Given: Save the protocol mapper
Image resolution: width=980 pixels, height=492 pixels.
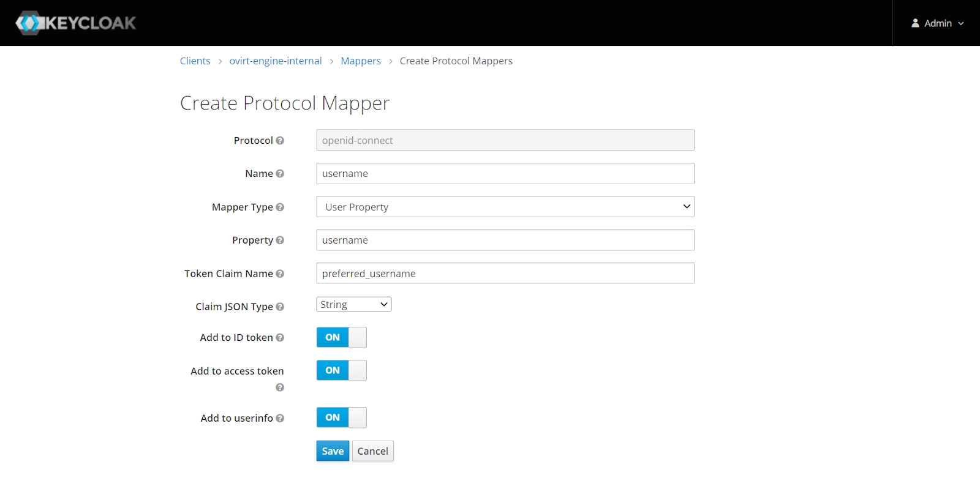Looking at the screenshot, I should pos(333,451).
